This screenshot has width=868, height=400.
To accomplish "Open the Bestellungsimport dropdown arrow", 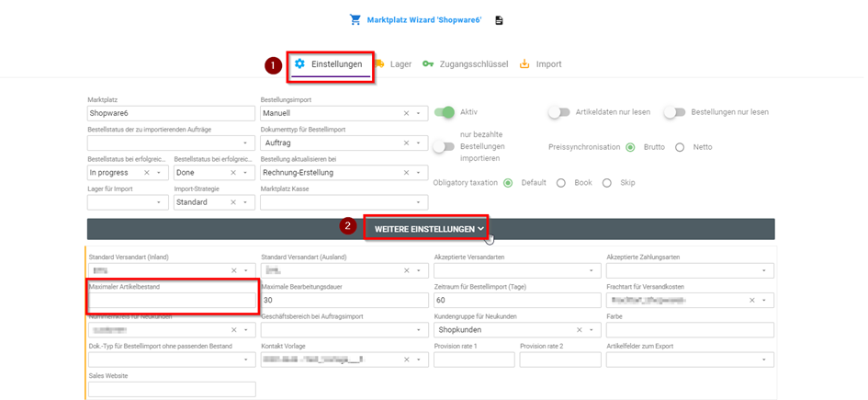I will click(x=418, y=113).
